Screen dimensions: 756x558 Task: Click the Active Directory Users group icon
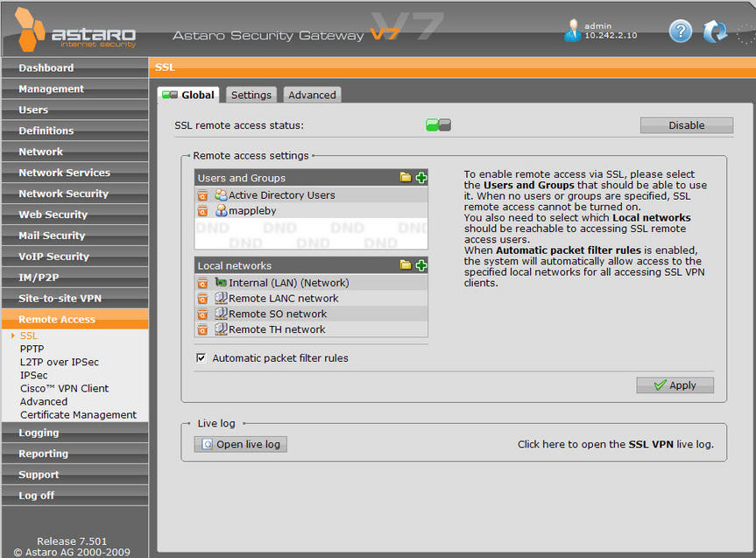221,194
